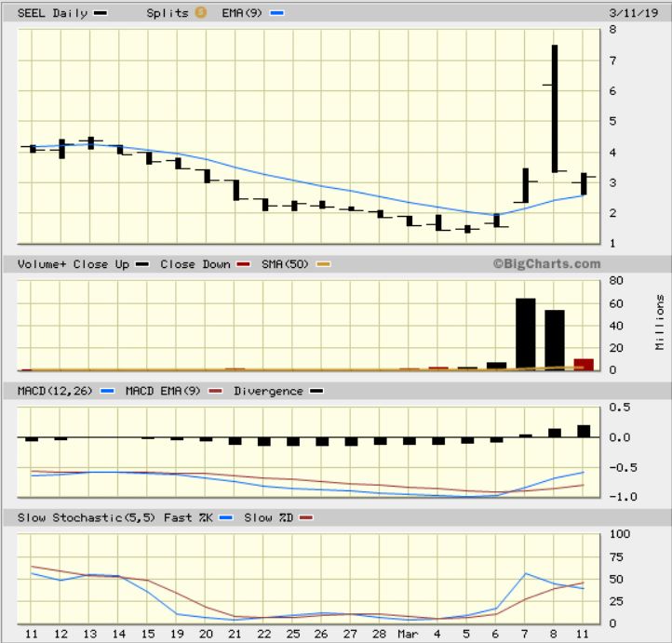Screen dimensions: 672x643
Task: Click the blue EMA(9) legend marker
Action: (x=276, y=13)
